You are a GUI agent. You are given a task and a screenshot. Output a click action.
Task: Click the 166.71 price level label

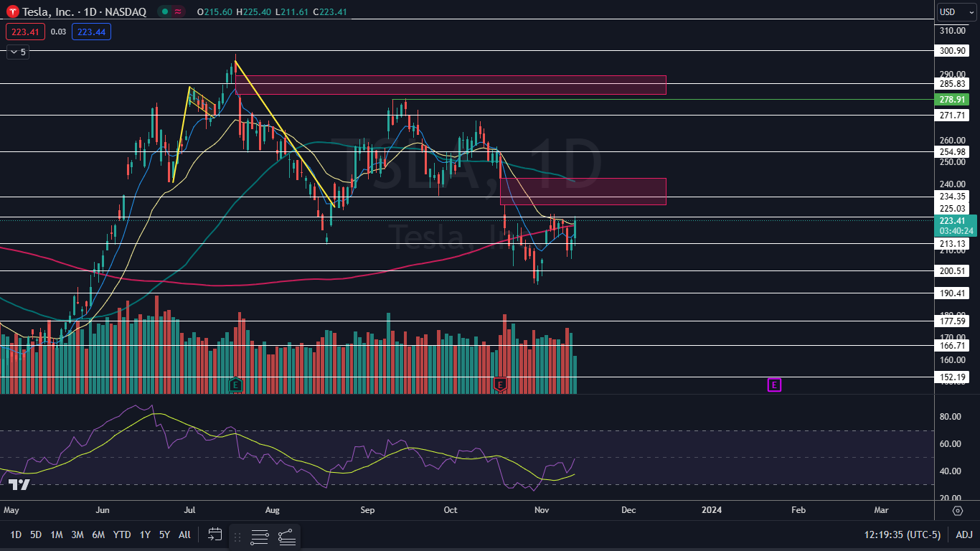[x=953, y=345]
